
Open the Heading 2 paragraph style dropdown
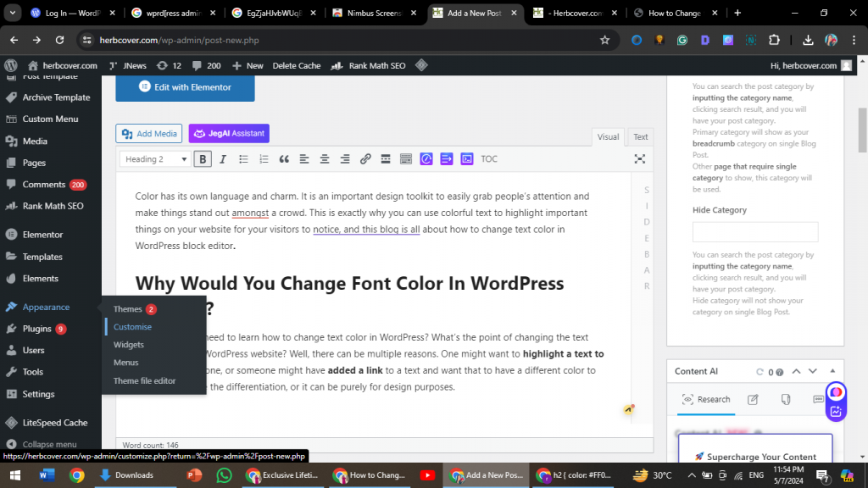click(154, 158)
